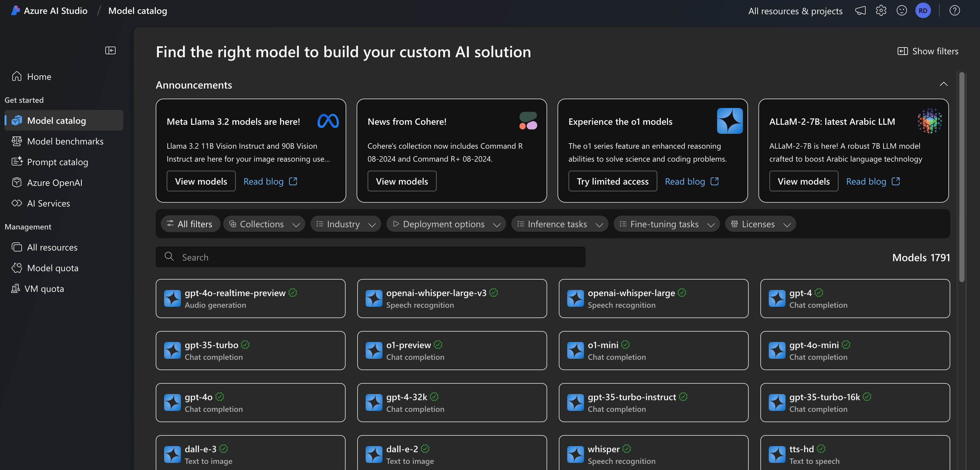
Task: Open the help question mark icon
Action: pos(954,11)
